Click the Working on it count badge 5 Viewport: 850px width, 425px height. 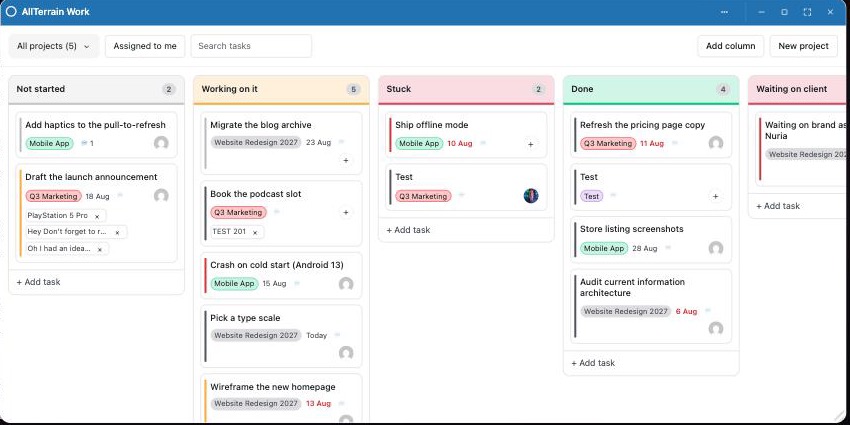(x=353, y=89)
